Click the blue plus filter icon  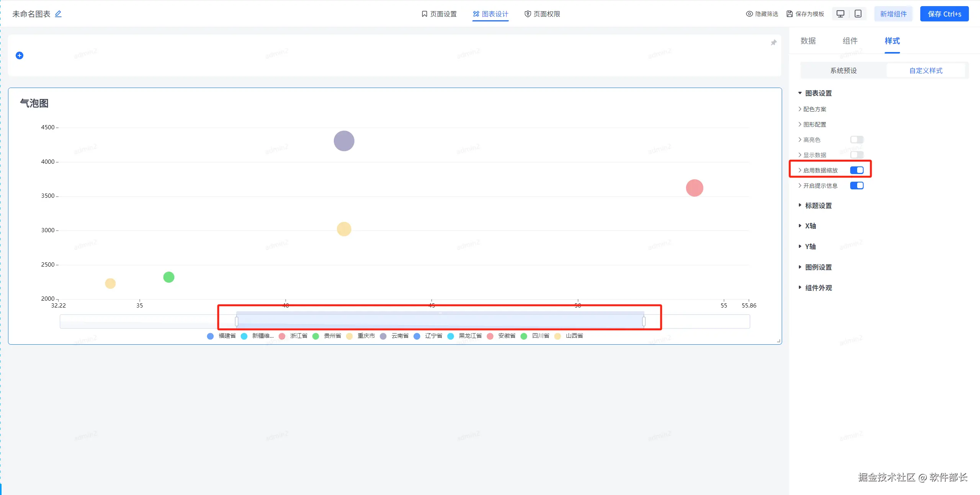(20, 55)
